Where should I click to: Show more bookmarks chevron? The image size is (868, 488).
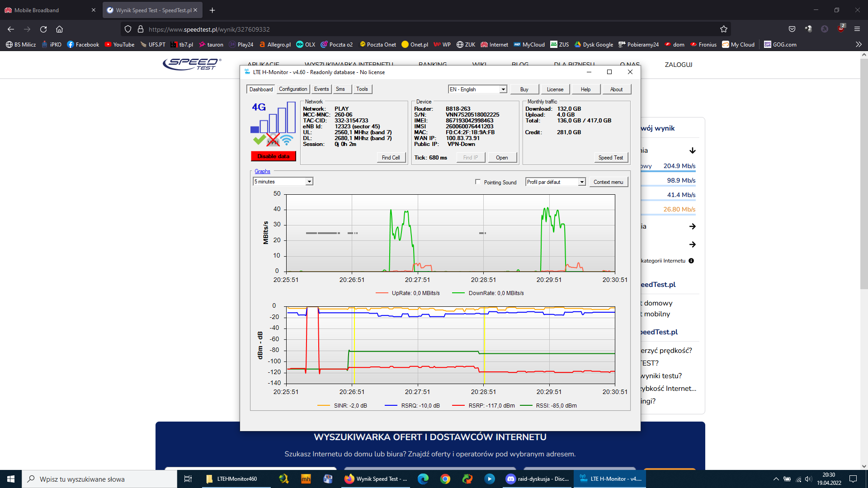[x=859, y=44]
